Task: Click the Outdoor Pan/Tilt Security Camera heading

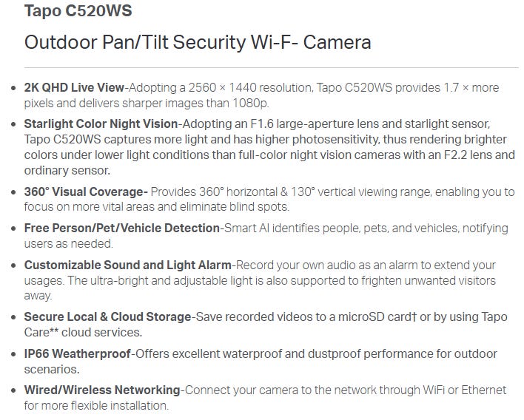Action: [x=198, y=42]
